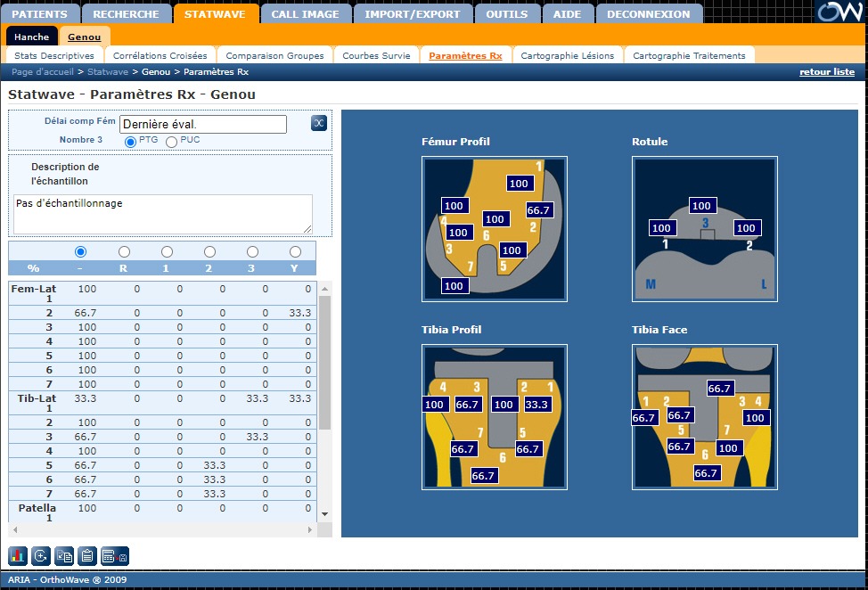Open the Paramètres Rx tab

[465, 55]
